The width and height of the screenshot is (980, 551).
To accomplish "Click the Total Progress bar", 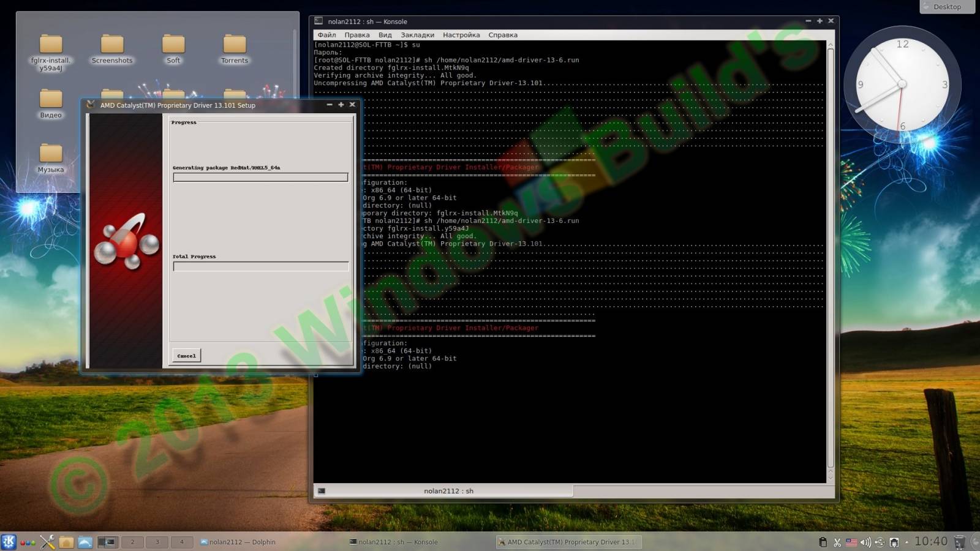I will coord(260,266).
